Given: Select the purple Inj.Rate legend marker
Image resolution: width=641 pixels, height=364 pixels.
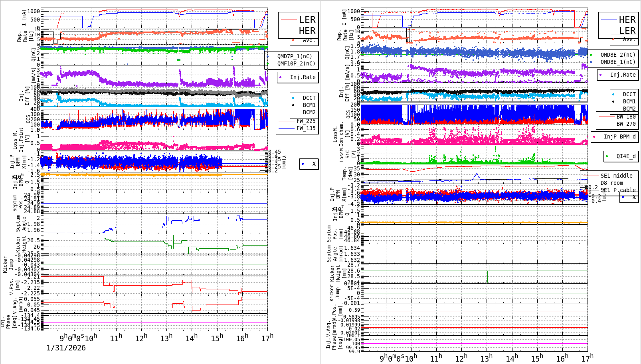Looking at the screenshot, I should coord(280,77).
